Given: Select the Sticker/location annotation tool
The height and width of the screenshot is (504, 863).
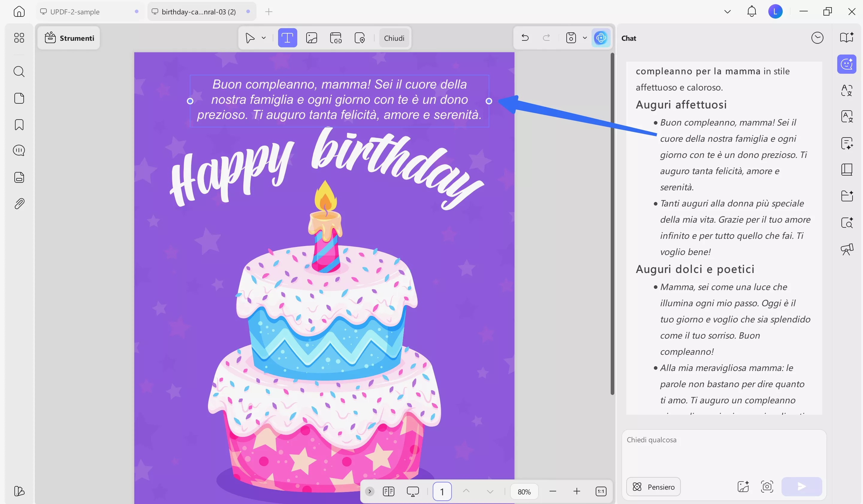Looking at the screenshot, I should (360, 38).
